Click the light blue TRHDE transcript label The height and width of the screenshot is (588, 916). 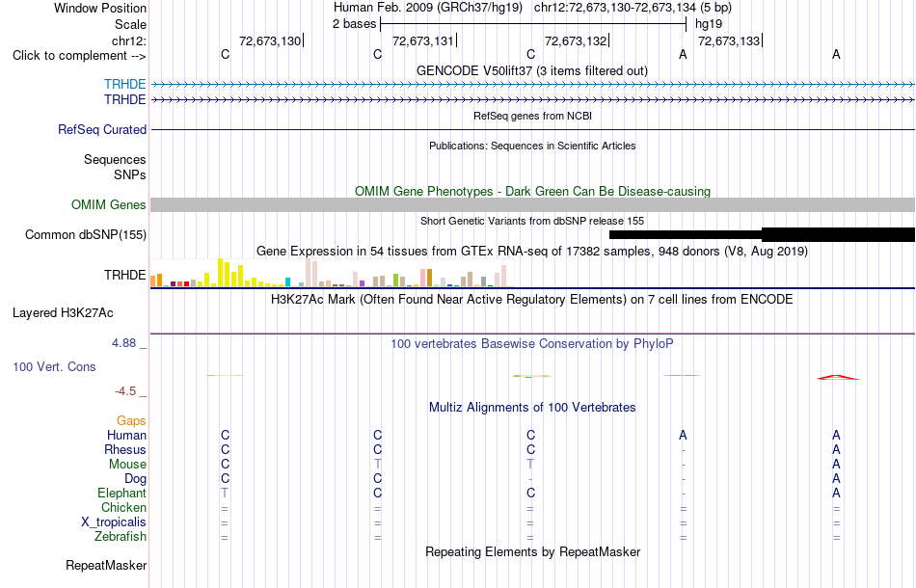125,85
